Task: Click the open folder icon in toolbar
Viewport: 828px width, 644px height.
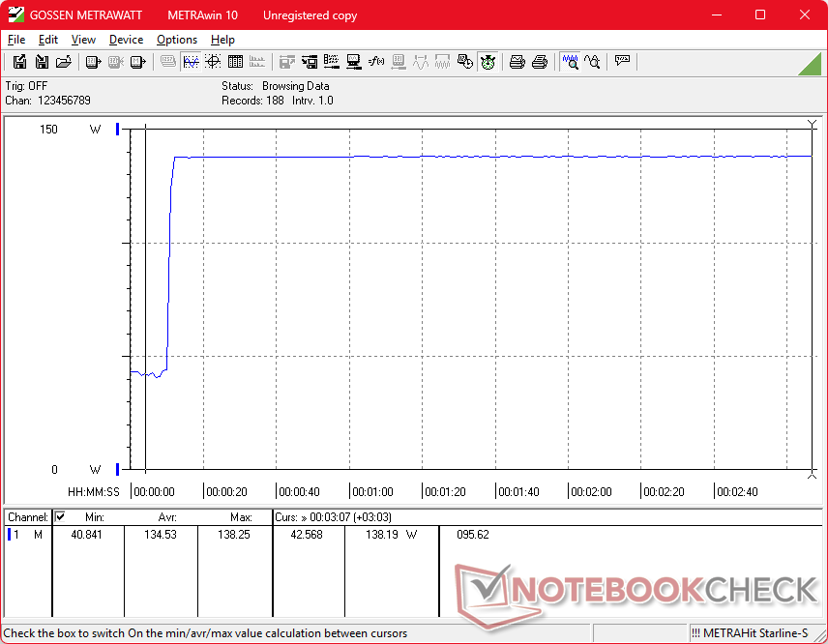Action: point(64,62)
